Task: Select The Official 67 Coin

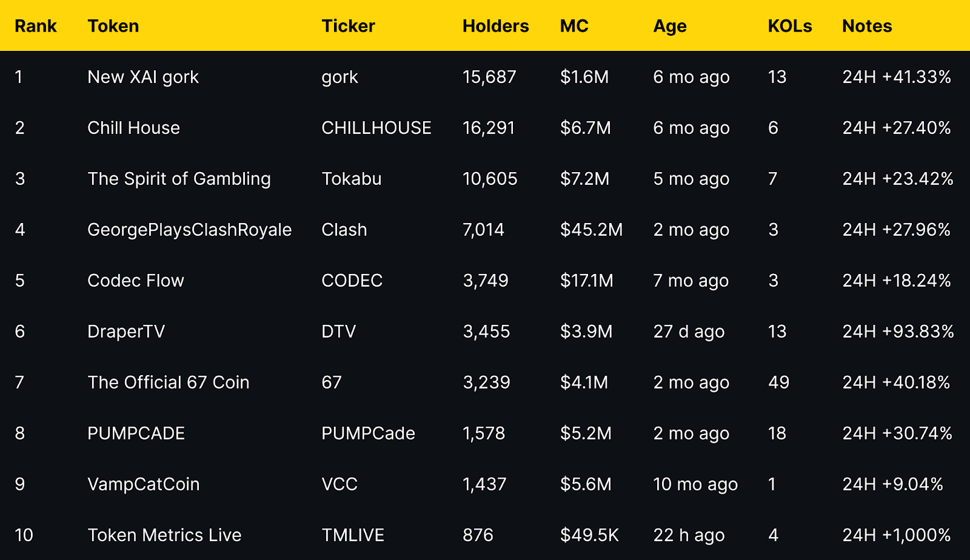Action: point(169,382)
